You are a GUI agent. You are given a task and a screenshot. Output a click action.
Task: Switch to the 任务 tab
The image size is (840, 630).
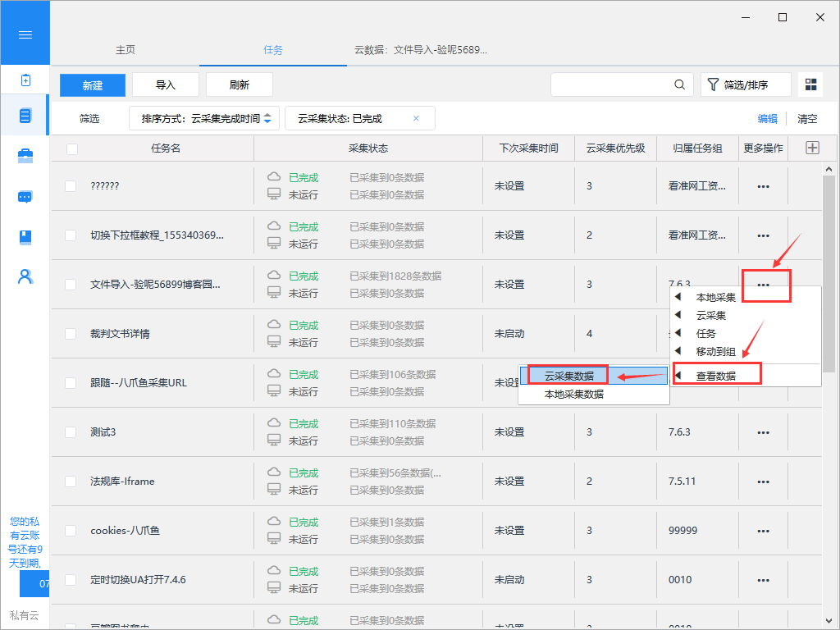272,50
